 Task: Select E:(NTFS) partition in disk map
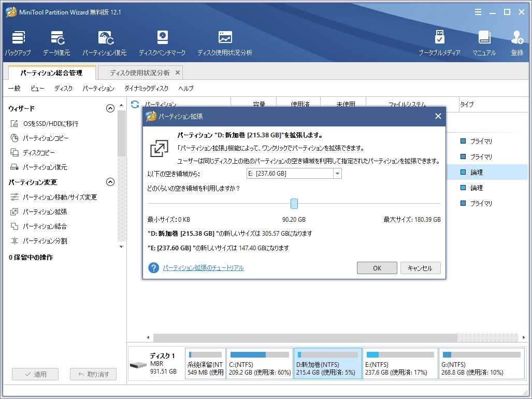click(400, 363)
